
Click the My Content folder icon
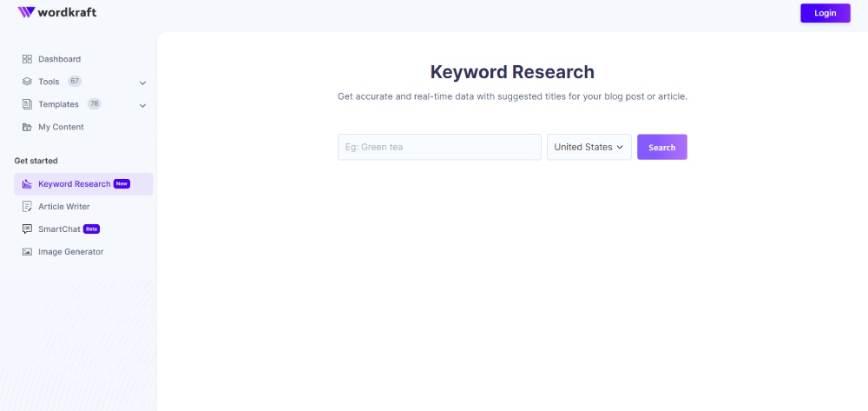[x=27, y=127]
